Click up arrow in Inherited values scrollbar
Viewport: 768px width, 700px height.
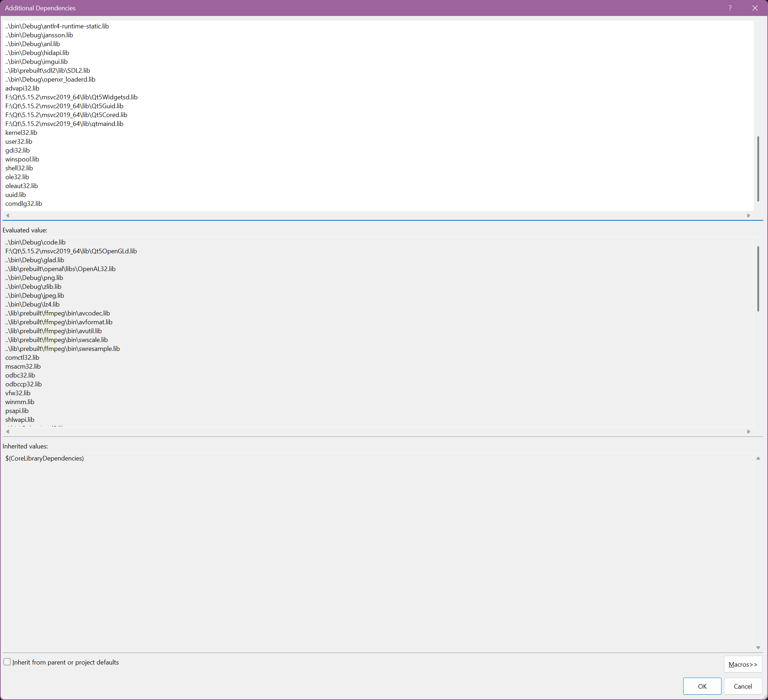[x=758, y=458]
